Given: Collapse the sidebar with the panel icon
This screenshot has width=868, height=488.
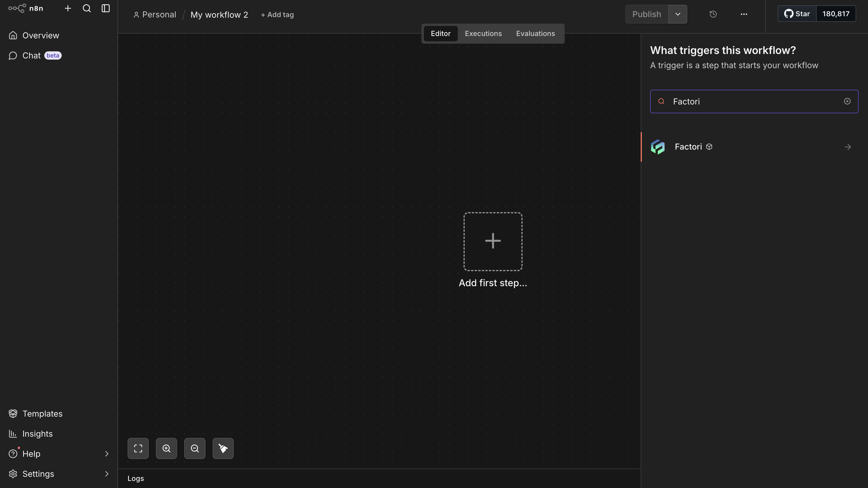Looking at the screenshot, I should tap(105, 9).
